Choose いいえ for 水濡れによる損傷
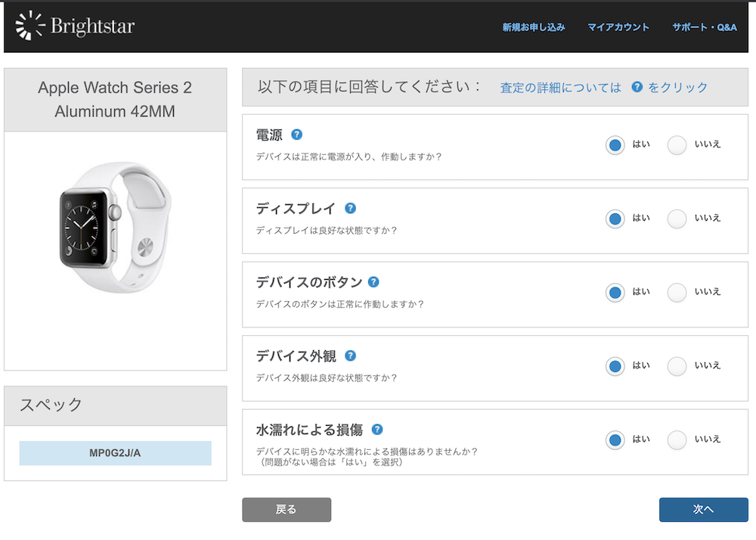Image resolution: width=756 pixels, height=540 pixels. [677, 440]
